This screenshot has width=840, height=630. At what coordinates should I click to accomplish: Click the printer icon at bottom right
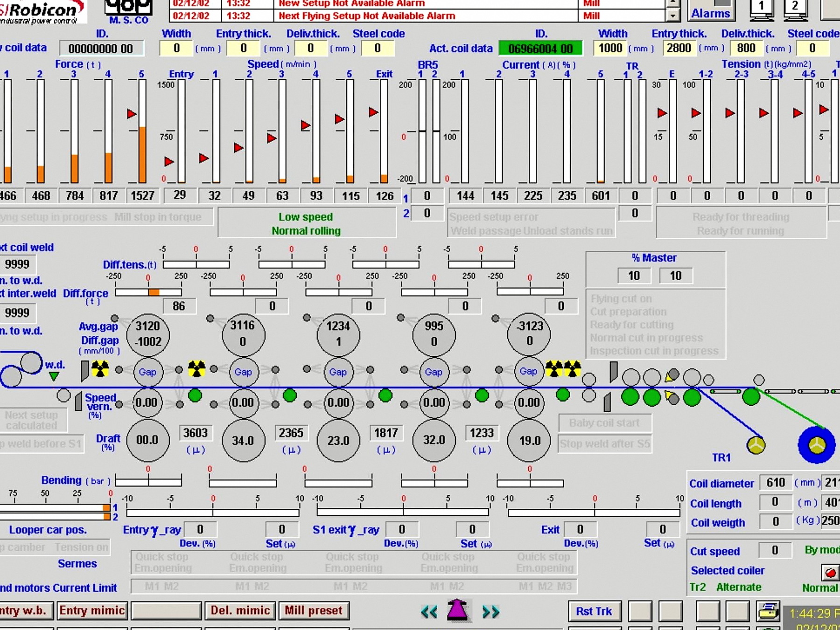click(x=768, y=611)
